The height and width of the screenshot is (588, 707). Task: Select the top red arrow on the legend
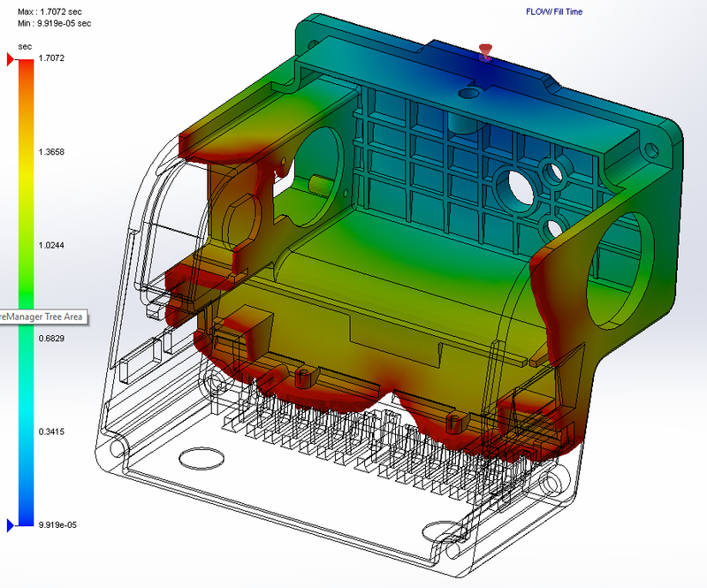click(9, 58)
